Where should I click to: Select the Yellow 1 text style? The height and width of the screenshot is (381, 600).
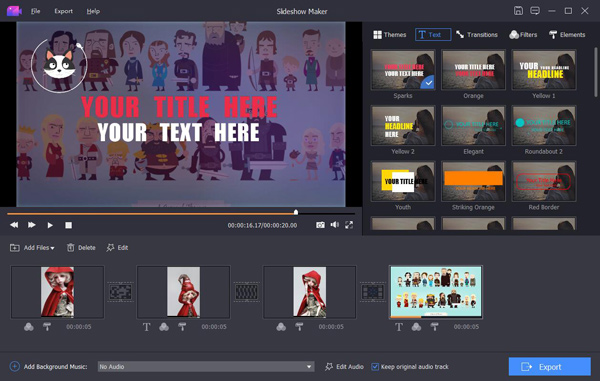tap(544, 70)
